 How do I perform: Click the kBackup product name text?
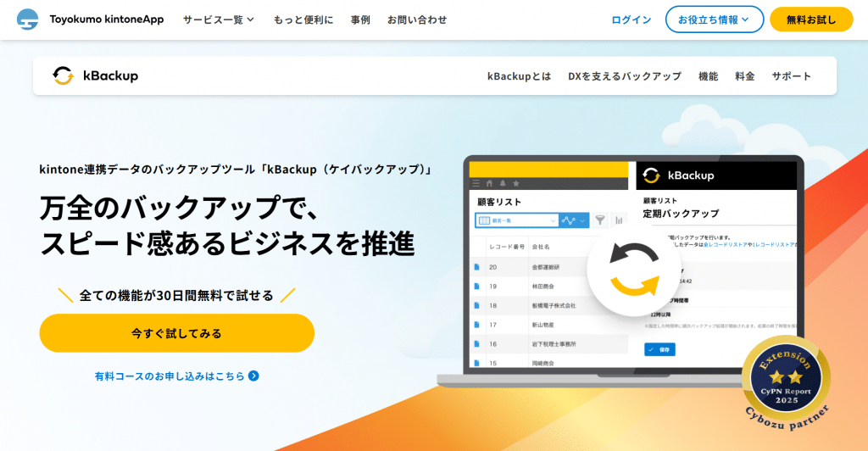(111, 75)
